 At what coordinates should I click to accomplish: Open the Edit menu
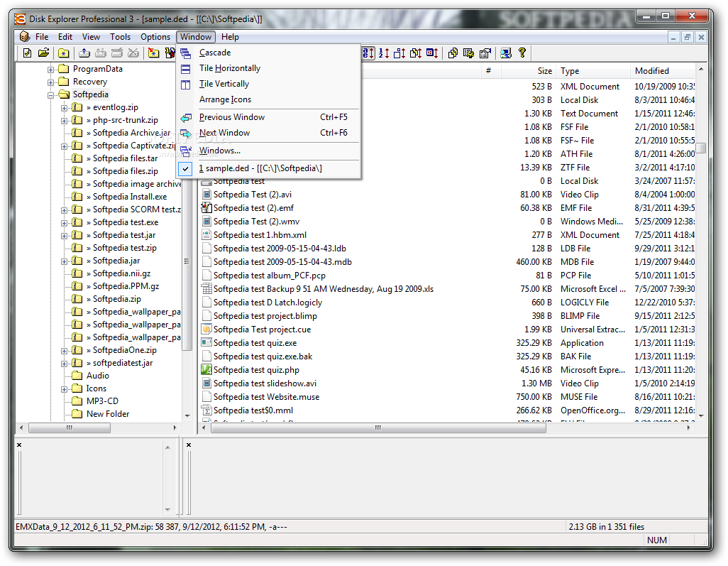(65, 37)
